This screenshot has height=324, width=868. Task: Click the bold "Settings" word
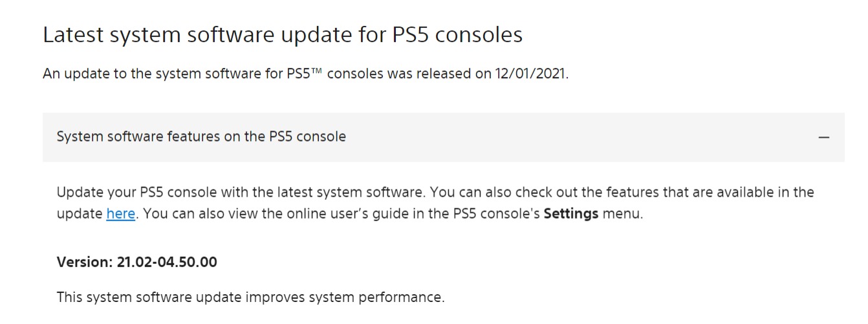pyautogui.click(x=571, y=214)
